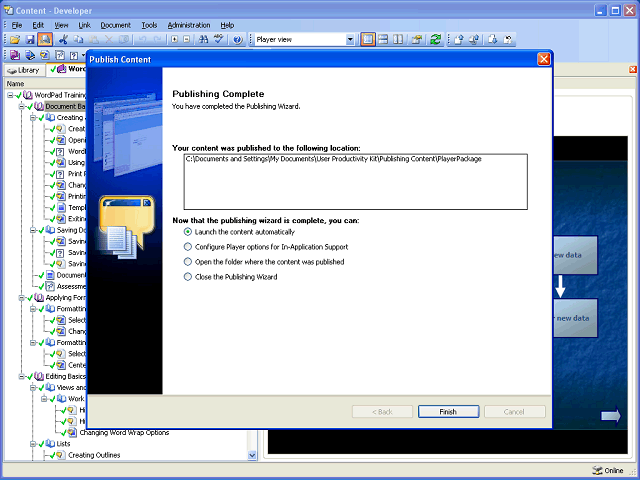
Task: Click the third icon in lower toolbar
Action: coord(44,55)
